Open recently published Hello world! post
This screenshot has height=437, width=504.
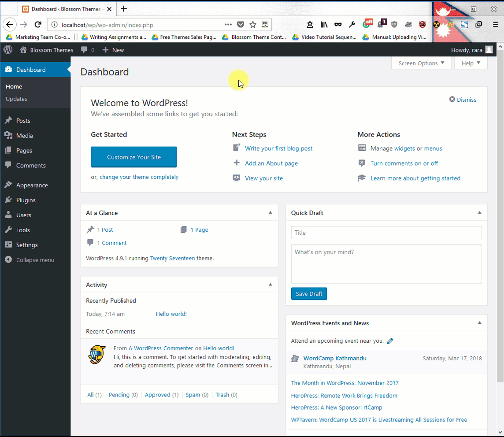click(171, 314)
